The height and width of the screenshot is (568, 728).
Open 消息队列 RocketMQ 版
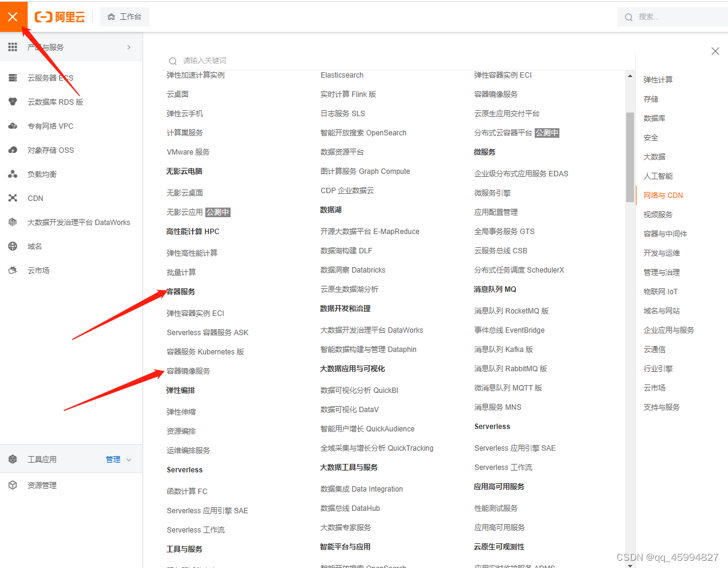(511, 310)
